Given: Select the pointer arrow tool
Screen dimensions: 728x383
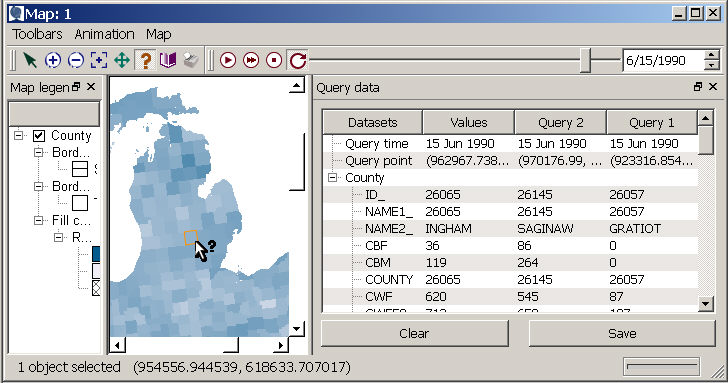Looking at the screenshot, I should (30, 60).
